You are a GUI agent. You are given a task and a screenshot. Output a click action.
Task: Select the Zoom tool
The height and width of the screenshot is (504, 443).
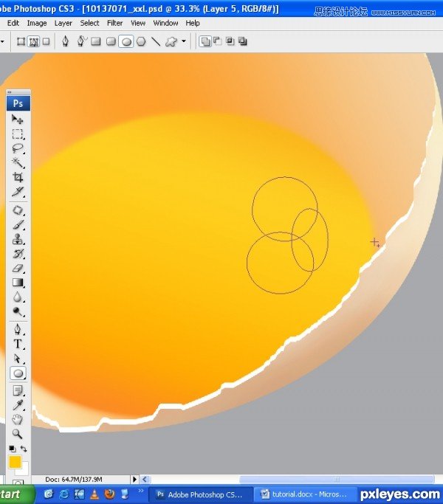pyautogui.click(x=18, y=434)
